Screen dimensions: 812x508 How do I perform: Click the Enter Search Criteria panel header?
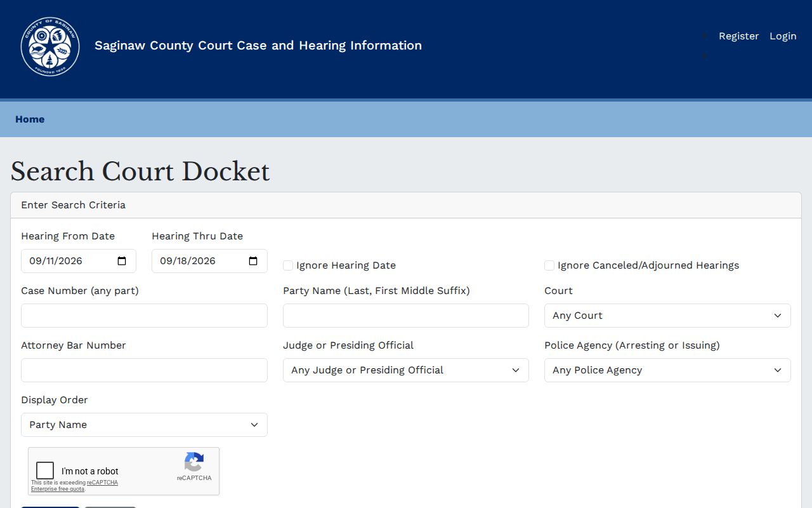pos(406,205)
